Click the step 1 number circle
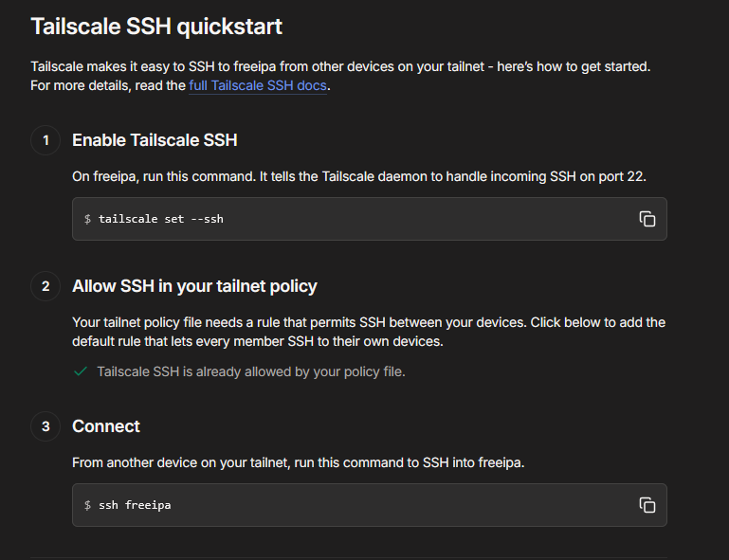 (46, 140)
